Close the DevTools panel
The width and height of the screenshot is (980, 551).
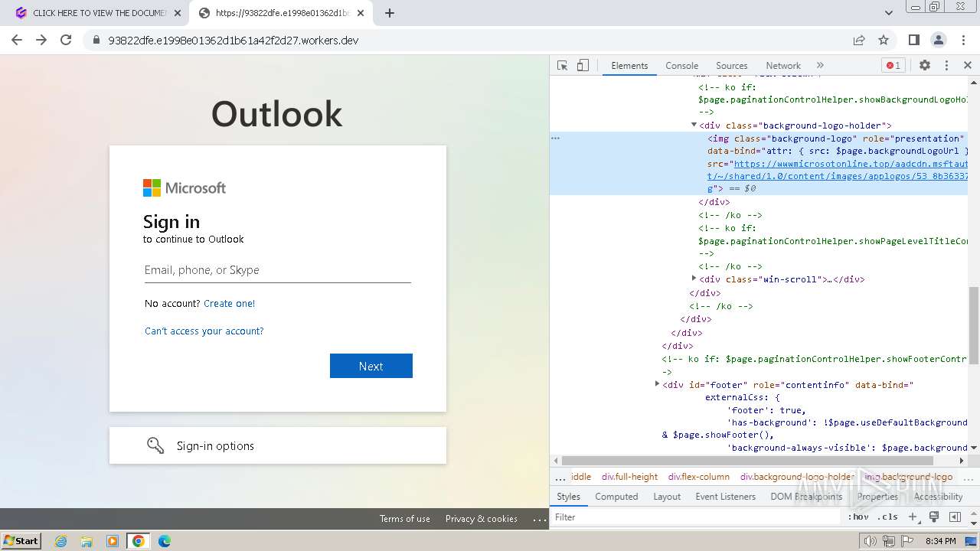click(x=967, y=66)
